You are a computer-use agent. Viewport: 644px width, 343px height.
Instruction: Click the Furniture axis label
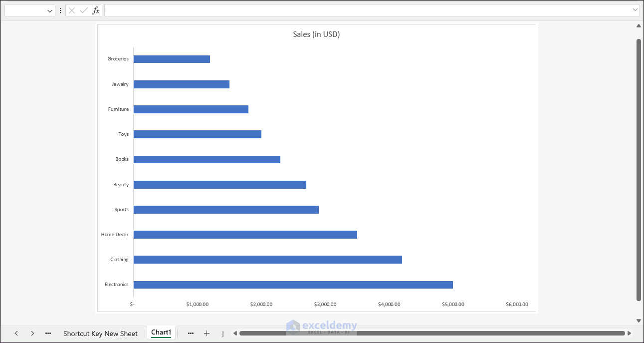(x=118, y=109)
